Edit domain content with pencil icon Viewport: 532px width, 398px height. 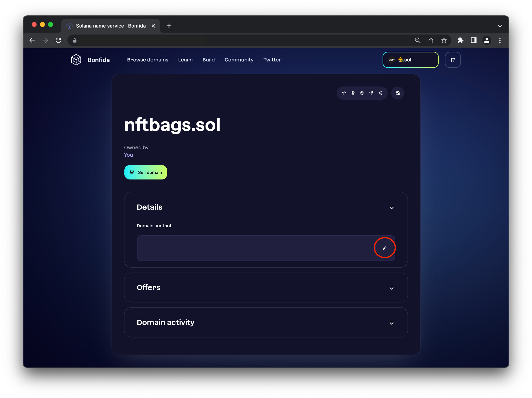coord(385,248)
